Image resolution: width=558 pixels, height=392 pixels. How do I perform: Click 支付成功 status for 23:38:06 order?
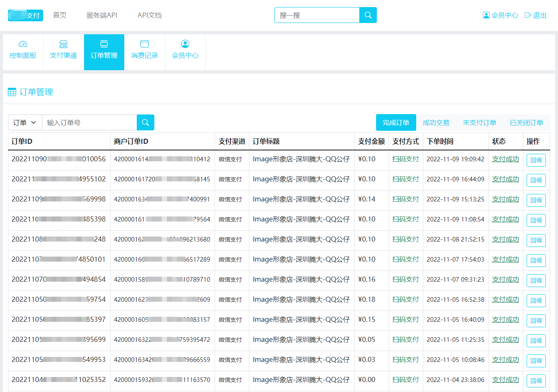tap(505, 379)
